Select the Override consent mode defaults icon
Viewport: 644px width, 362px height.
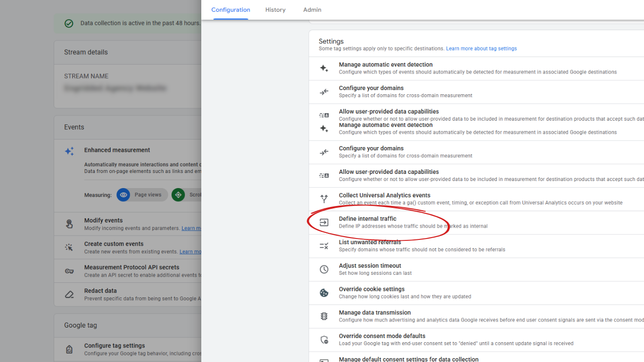324,339
